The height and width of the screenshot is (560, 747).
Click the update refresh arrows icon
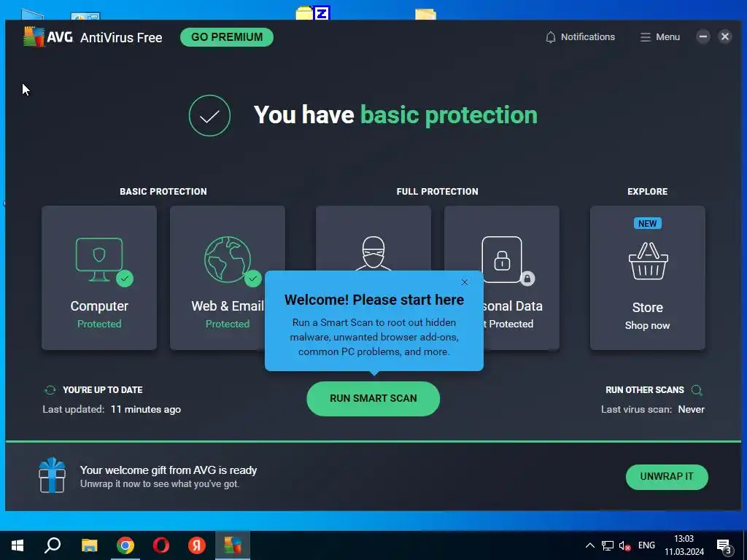click(x=50, y=390)
